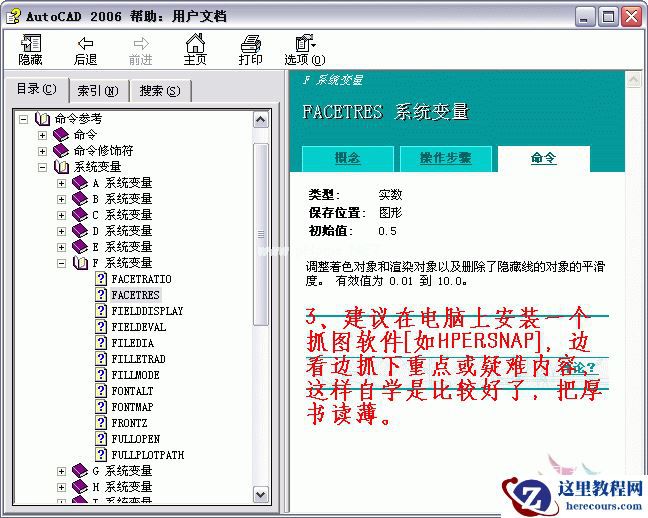Click the question page icon beside FONTMAP
This screenshot has width=648, height=518.
tap(101, 407)
